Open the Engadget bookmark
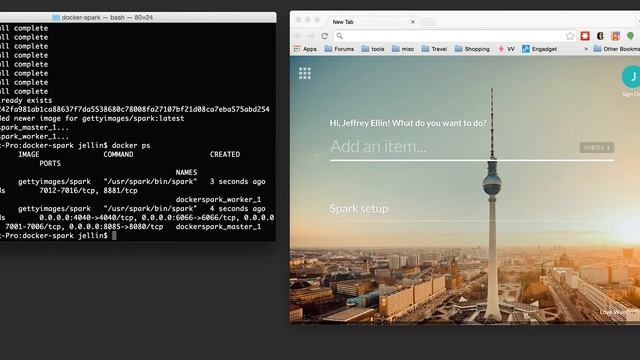This screenshot has width=640, height=360. [x=539, y=49]
